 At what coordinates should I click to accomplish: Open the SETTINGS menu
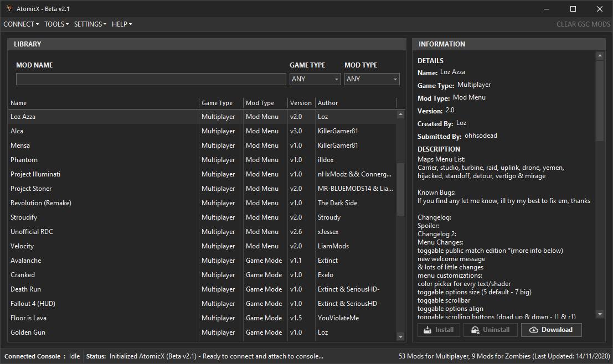pyautogui.click(x=90, y=24)
